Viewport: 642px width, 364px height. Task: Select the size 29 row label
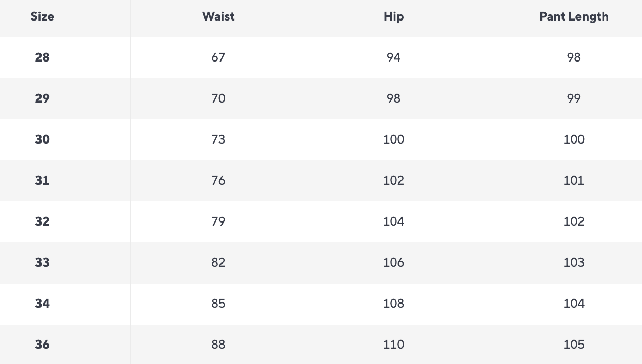click(x=42, y=98)
